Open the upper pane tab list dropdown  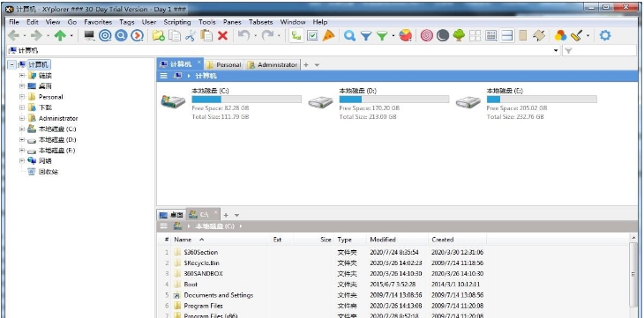(x=317, y=65)
